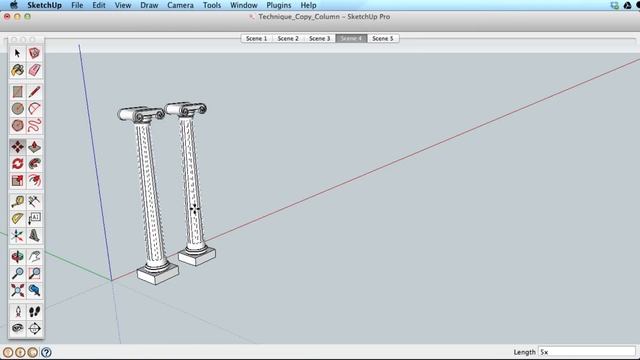This screenshot has width=640, height=360.
Task: Pick the Polygon tool
Action: point(17,125)
